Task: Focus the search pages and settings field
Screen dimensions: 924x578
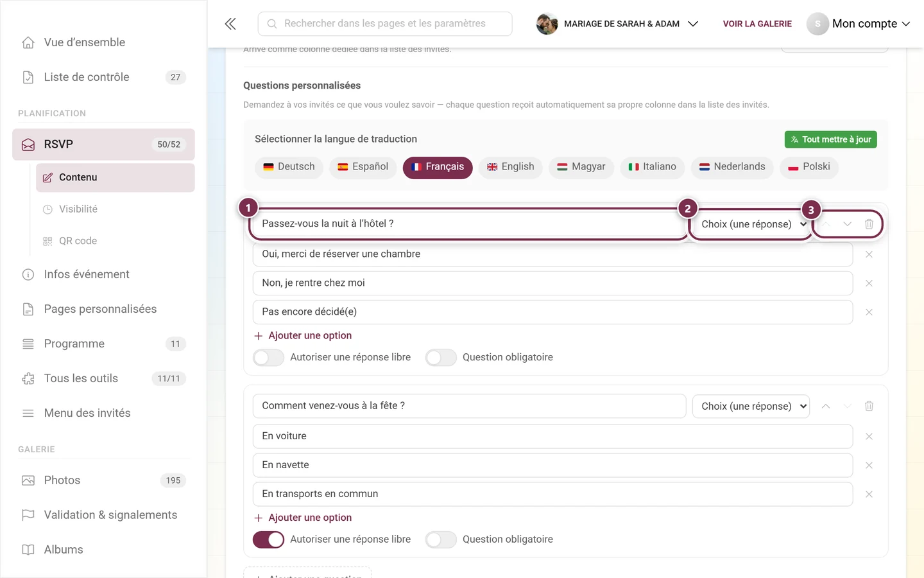Action: click(385, 24)
